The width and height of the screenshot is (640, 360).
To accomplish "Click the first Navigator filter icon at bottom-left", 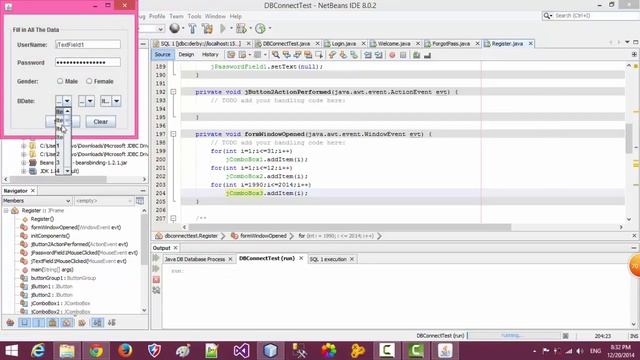I will coord(10,322).
